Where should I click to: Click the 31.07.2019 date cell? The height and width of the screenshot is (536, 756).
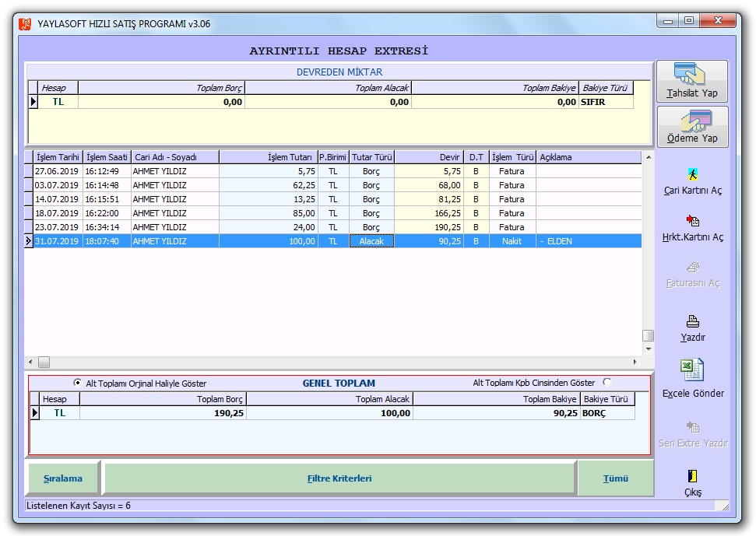tap(58, 241)
